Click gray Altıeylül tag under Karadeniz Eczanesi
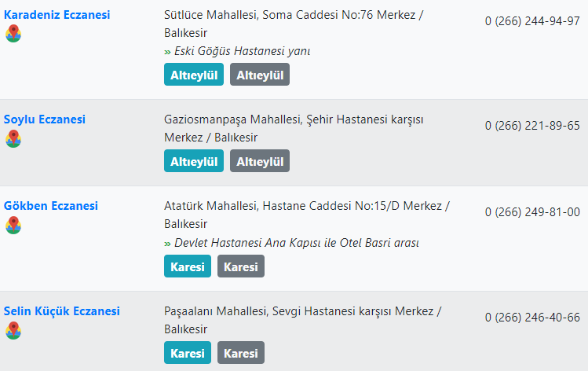The height and width of the screenshot is (371, 588). 260,75
